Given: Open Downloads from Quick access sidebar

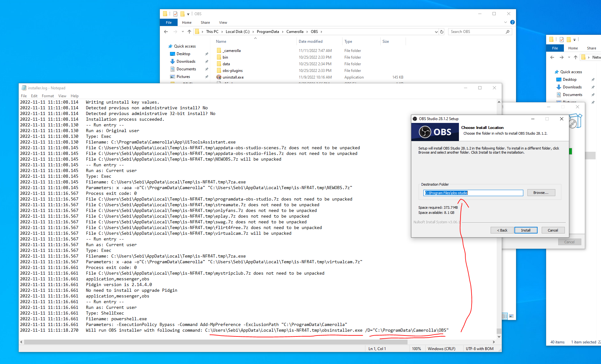Looking at the screenshot, I should 185,61.
